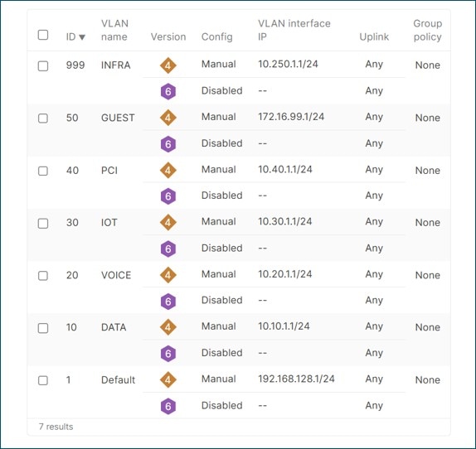The height and width of the screenshot is (449, 476).
Task: Select IP address 172.16.99.1/24
Action: pos(291,117)
